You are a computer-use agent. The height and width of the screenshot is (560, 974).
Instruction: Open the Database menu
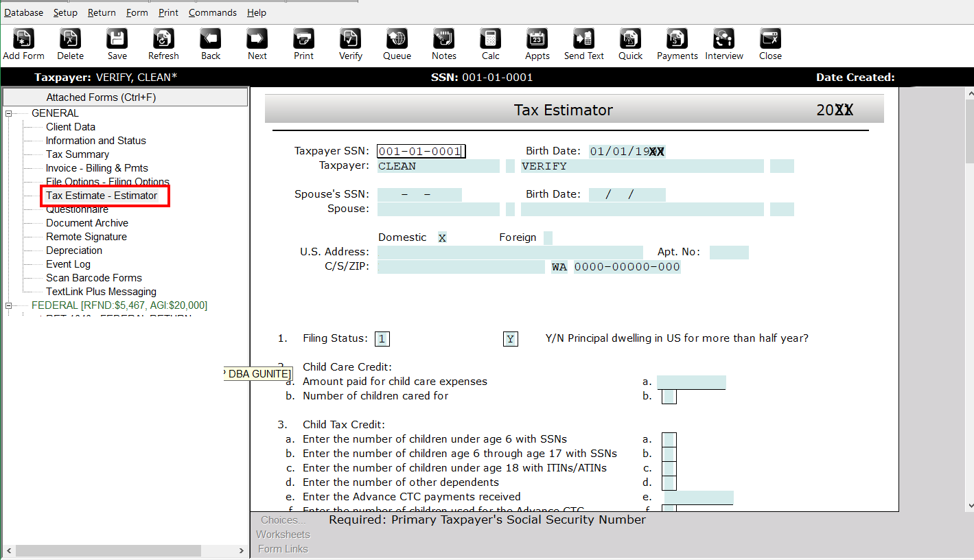23,12
